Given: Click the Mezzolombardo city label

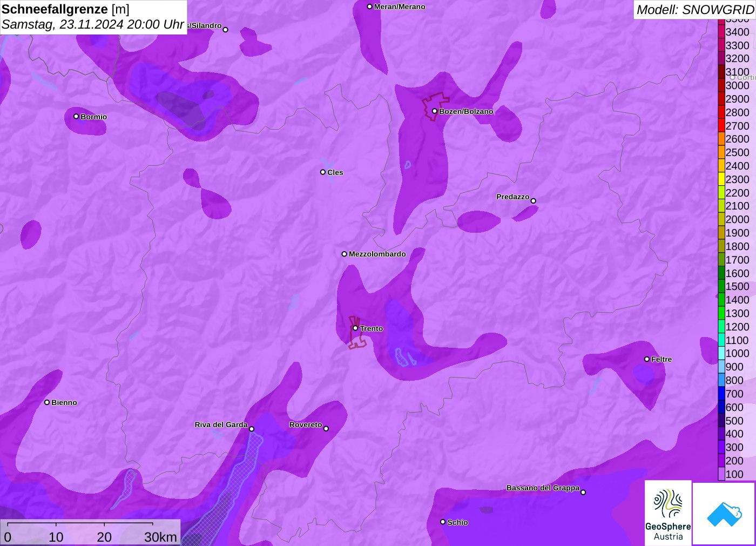Looking at the screenshot, I should point(377,254).
